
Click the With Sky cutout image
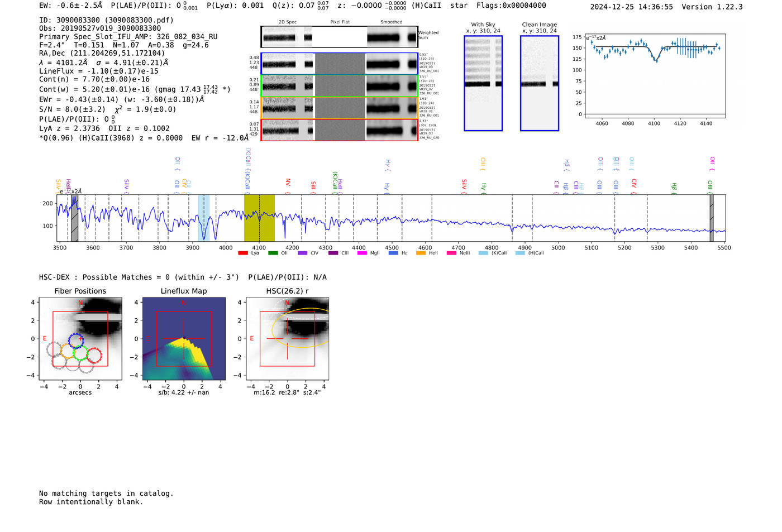click(x=483, y=83)
